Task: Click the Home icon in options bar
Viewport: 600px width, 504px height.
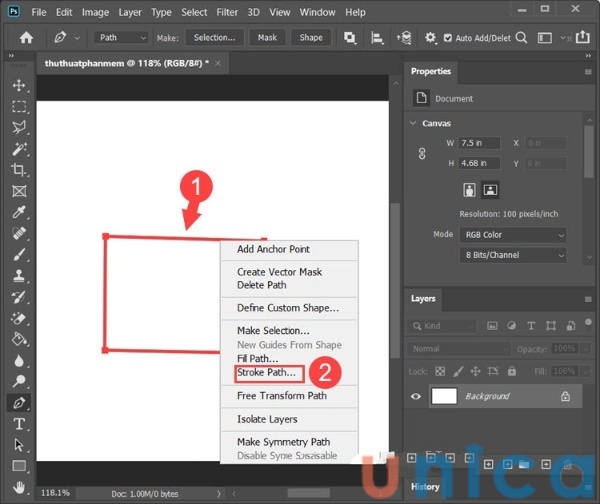Action: click(27, 38)
